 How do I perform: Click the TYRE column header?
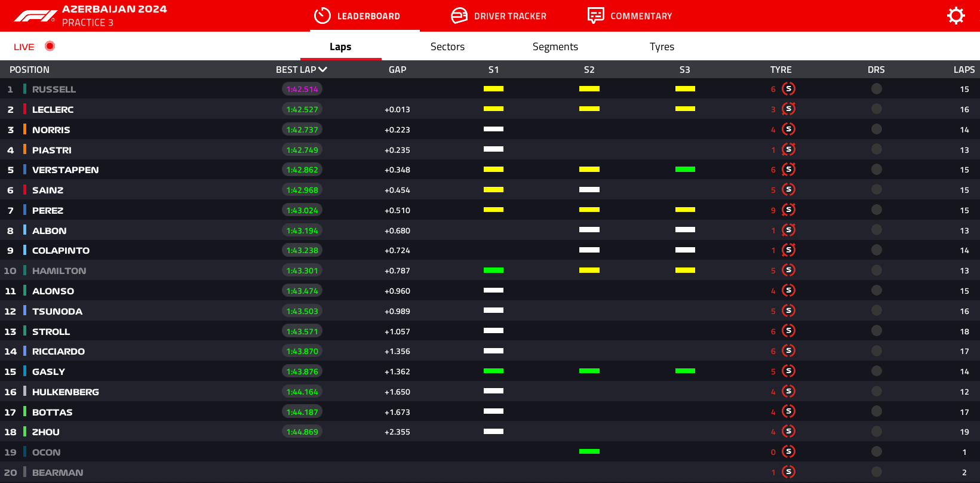781,70
